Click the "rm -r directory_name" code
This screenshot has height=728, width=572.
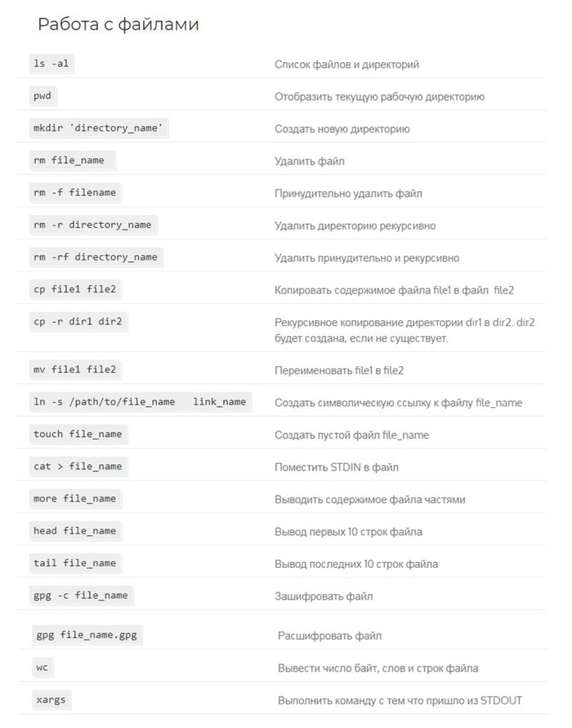92,225
